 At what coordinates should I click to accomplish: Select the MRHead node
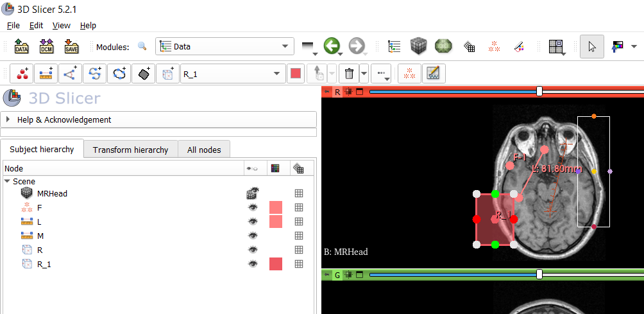52,193
